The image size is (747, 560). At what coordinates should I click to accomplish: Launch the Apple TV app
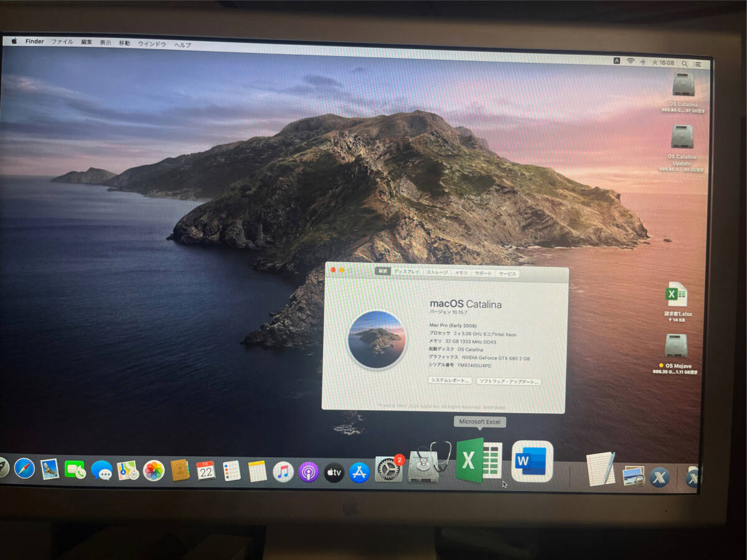click(334, 472)
